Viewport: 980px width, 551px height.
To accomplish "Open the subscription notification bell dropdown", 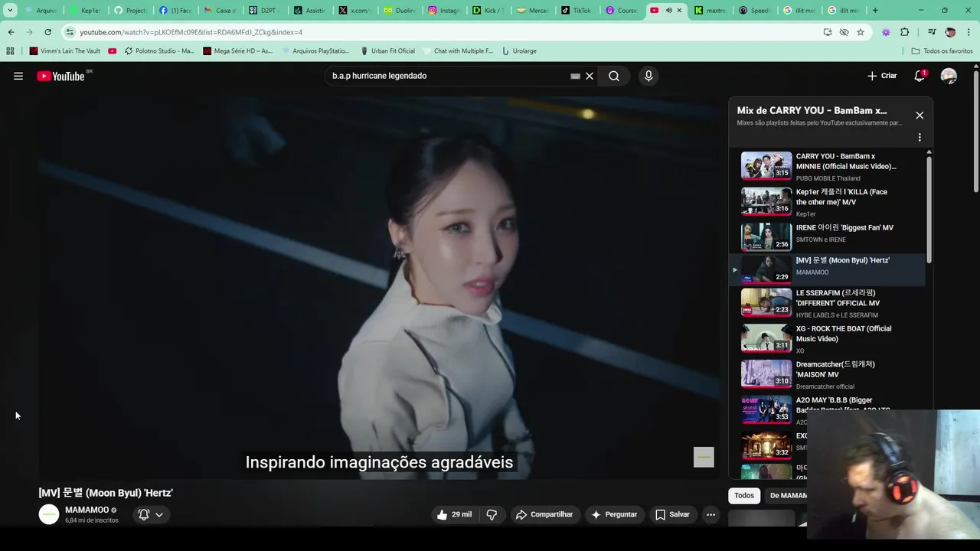I will (151, 514).
